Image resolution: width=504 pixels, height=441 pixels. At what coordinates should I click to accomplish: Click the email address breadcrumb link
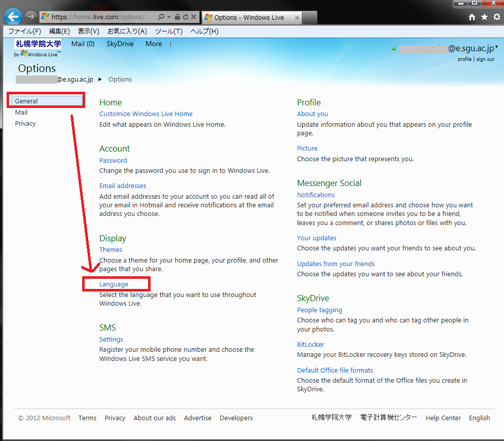54,80
